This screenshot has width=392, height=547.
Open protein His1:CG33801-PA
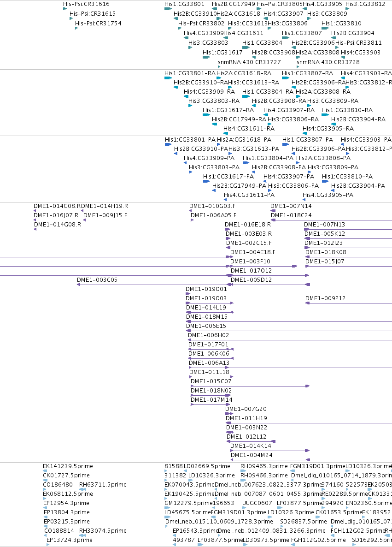(190, 140)
